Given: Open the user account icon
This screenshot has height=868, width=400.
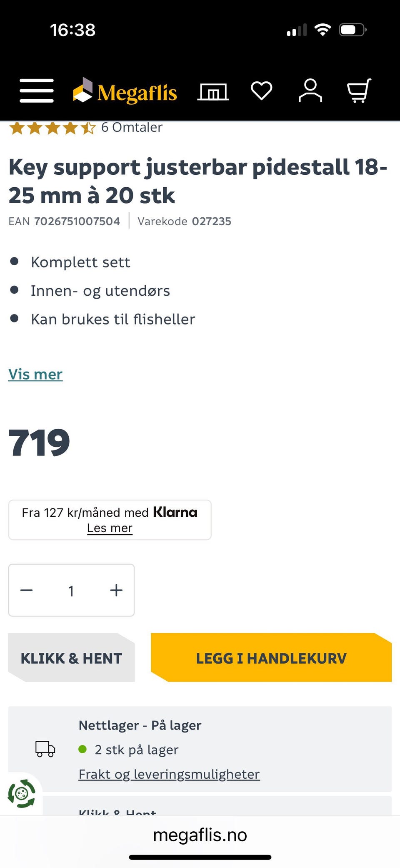Looking at the screenshot, I should (310, 91).
